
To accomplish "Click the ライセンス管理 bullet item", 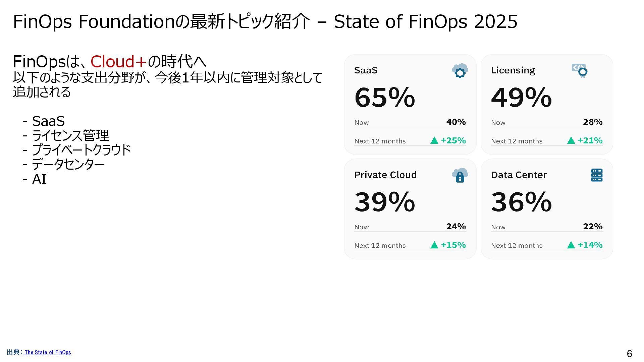I will tap(70, 135).
